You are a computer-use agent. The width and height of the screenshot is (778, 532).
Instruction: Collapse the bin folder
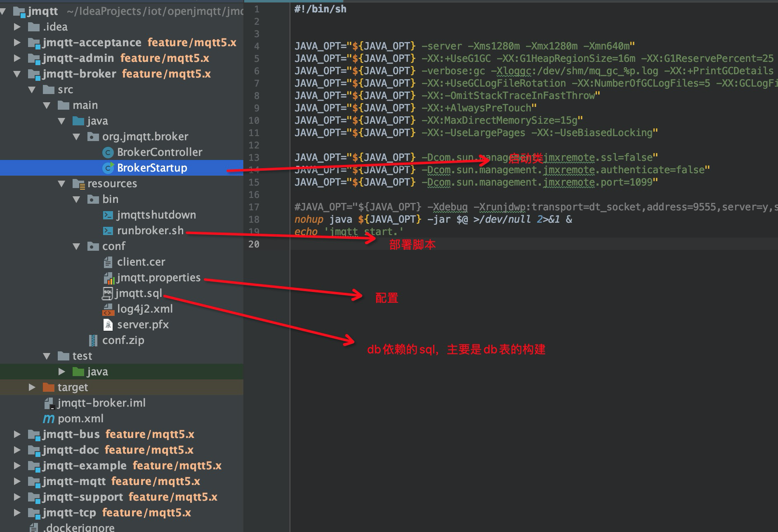coord(76,200)
